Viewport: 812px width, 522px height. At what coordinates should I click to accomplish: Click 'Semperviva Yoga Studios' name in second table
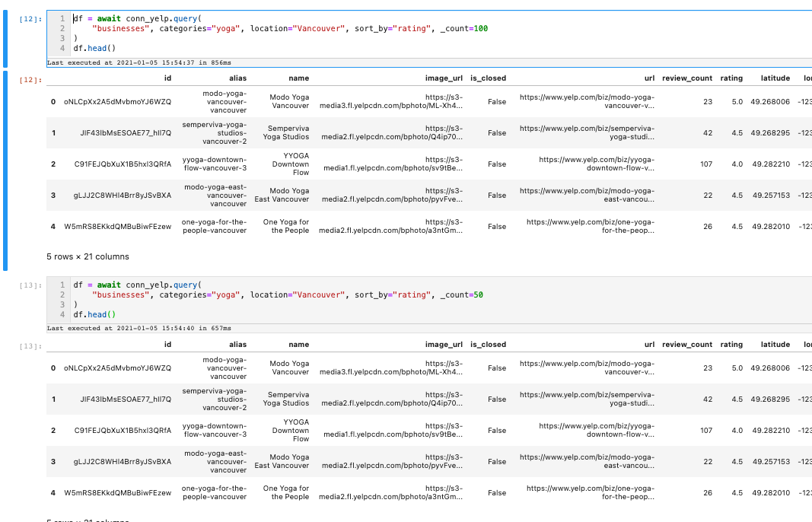click(x=286, y=399)
